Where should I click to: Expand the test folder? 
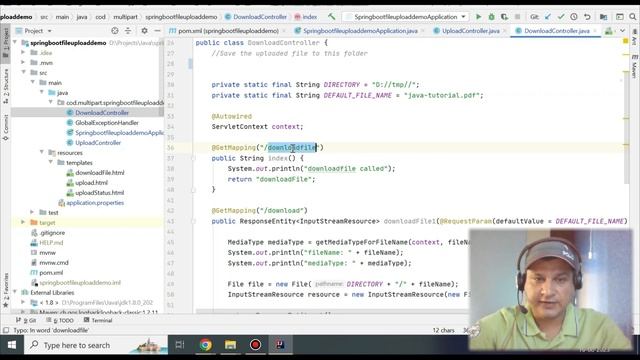(x=32, y=212)
